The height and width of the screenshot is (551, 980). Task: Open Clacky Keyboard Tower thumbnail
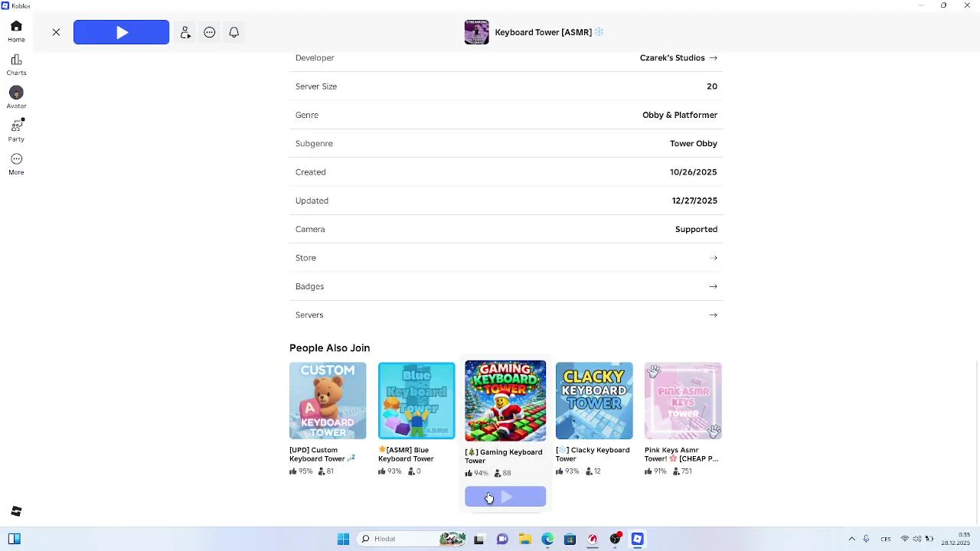click(594, 400)
